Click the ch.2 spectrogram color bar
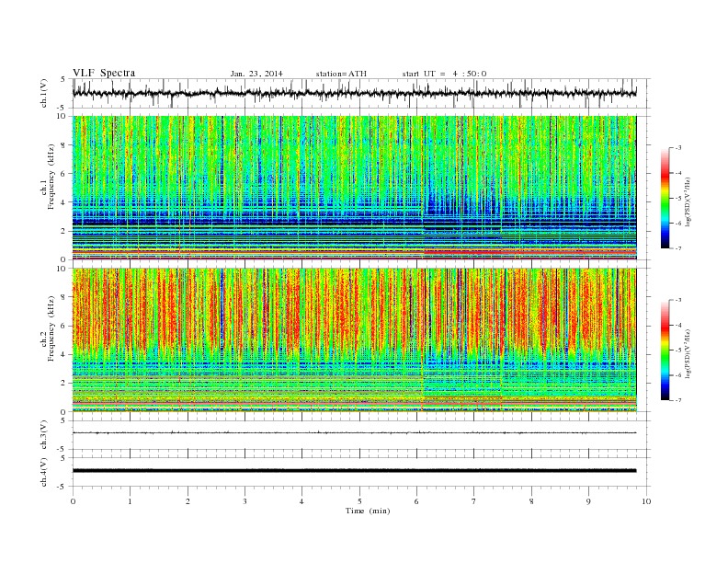The height and width of the screenshot is (563, 728). coord(665,350)
